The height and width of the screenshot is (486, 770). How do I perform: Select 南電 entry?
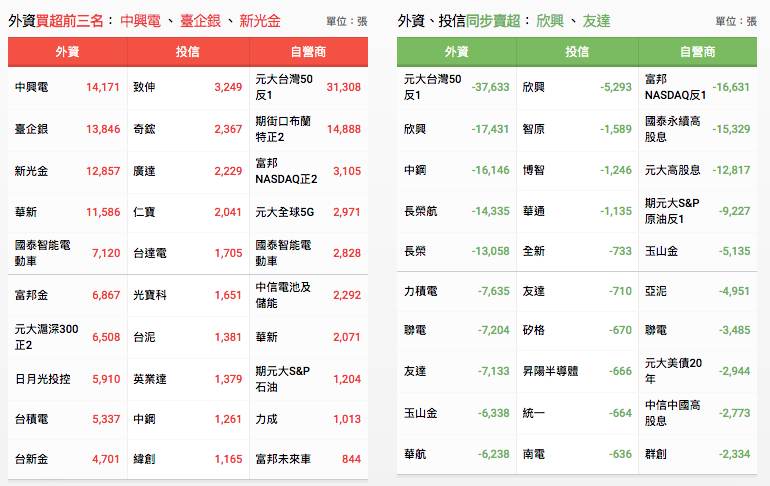click(534, 454)
